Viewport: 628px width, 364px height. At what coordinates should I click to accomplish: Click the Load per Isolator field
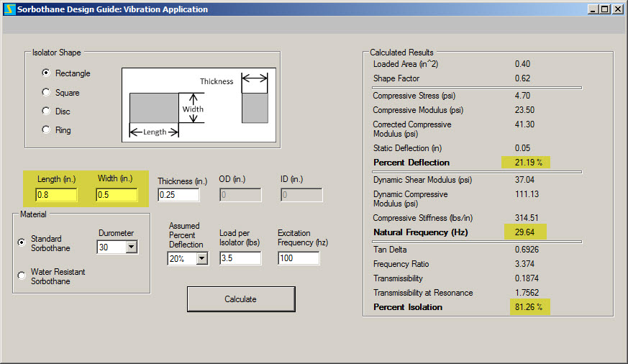[x=240, y=258]
